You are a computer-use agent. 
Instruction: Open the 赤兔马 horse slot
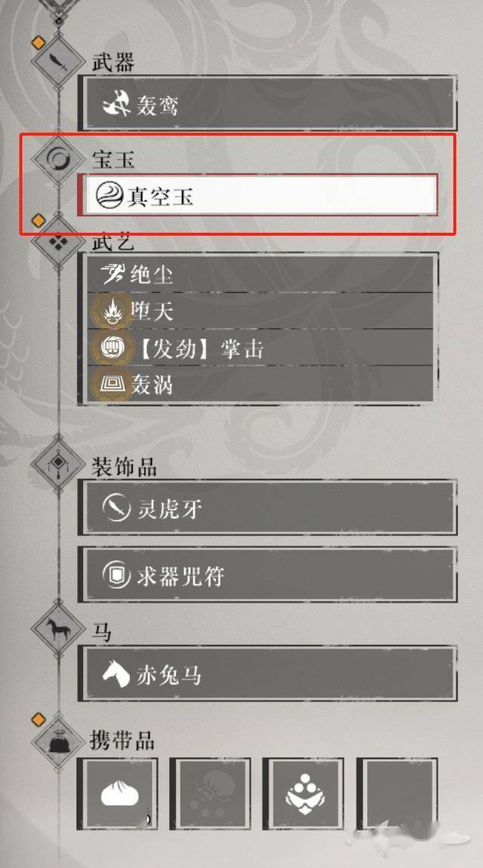[x=268, y=673]
